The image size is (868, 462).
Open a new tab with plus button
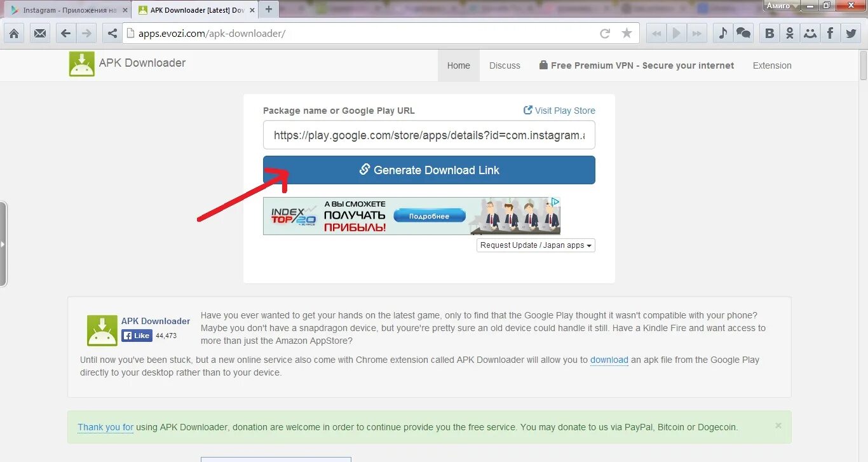(269, 10)
